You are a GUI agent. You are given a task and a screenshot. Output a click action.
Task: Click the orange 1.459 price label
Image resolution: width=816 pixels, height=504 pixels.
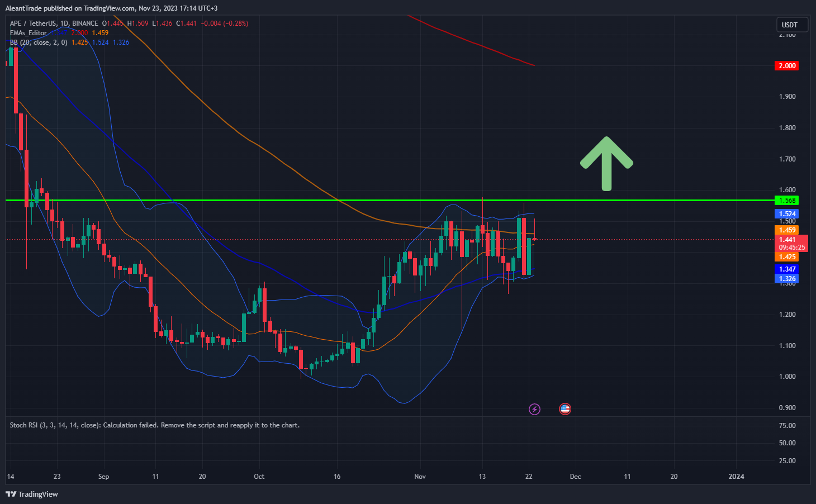[787, 230]
